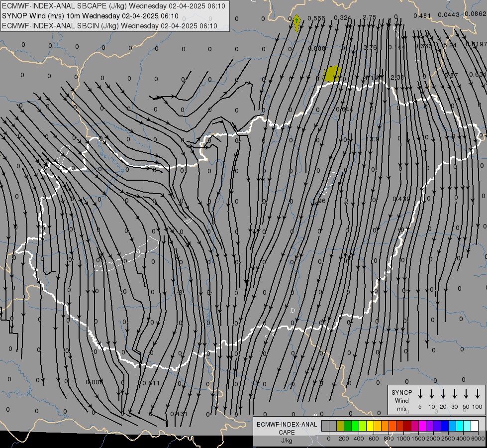Click the SYNOP Wind 10m title line
The width and height of the screenshot is (487, 448).
[90, 16]
